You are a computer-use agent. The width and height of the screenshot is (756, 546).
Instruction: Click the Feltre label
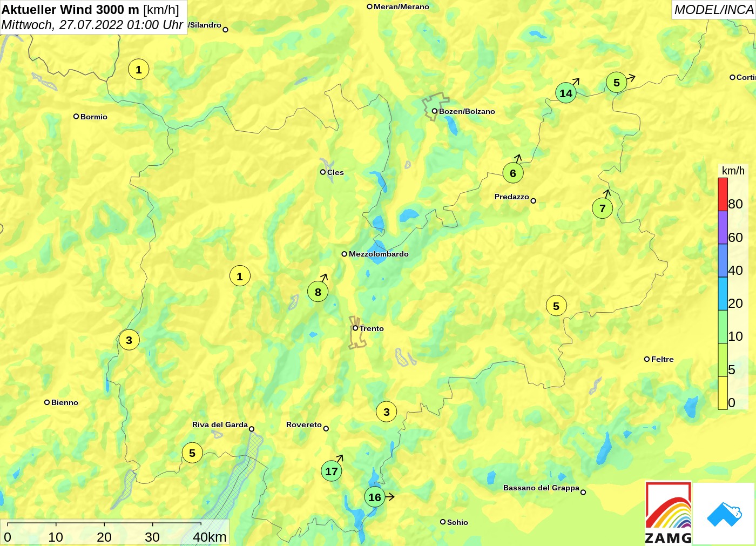click(x=663, y=359)
